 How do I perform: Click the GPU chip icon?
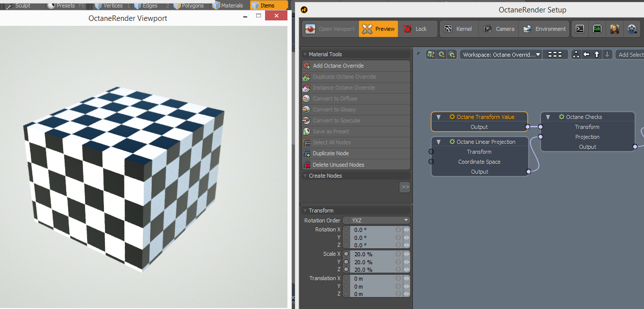click(x=597, y=29)
